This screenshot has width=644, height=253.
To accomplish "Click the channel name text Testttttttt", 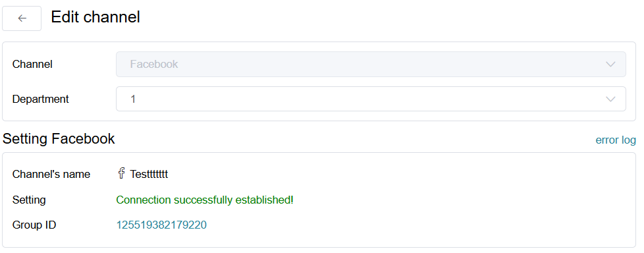I will click(149, 174).
